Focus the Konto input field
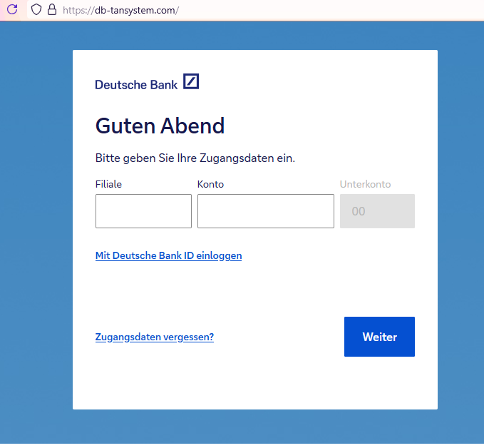The height and width of the screenshot is (448, 484). coord(266,211)
